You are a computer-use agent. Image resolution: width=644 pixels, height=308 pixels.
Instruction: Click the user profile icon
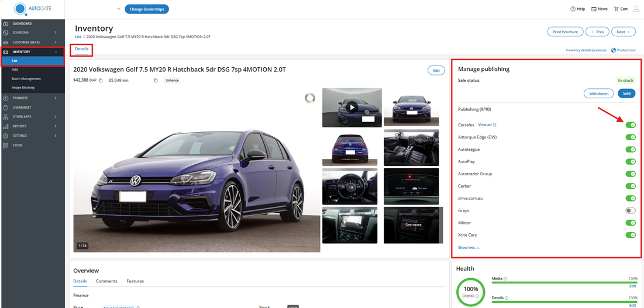[x=636, y=9]
